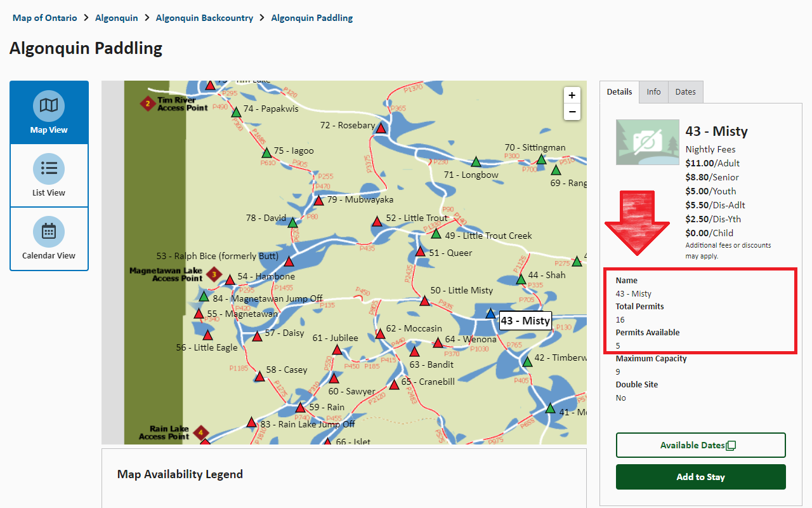
Task: Select the red 50 - Little Misty marker
Action: 424,300
